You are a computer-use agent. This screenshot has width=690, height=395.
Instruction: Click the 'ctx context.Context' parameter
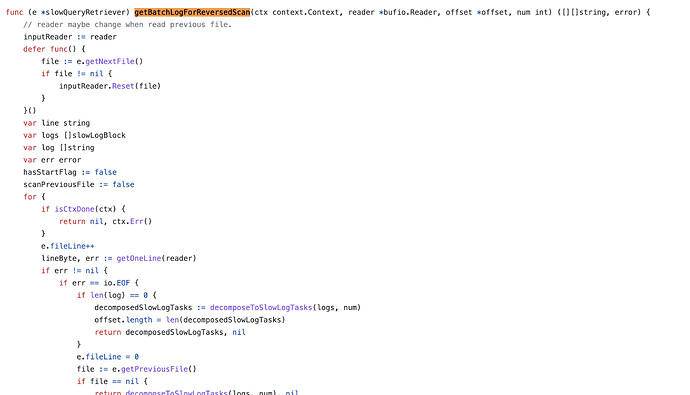(x=297, y=12)
